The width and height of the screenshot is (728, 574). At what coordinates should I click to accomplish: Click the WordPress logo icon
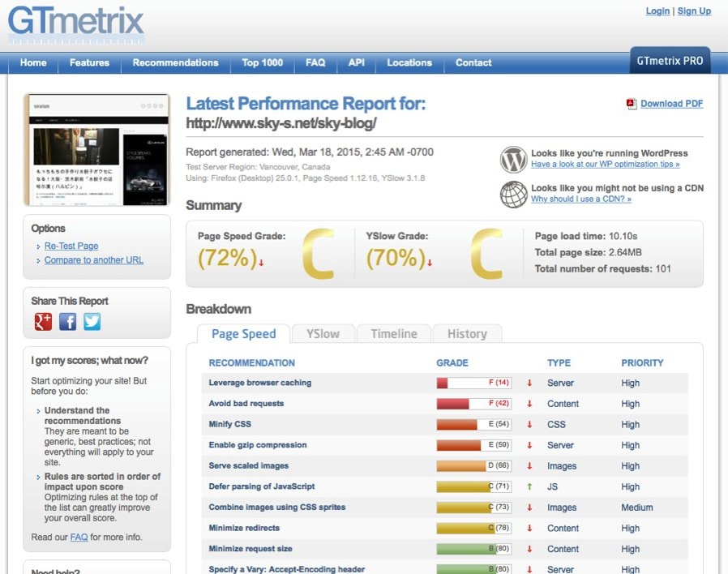point(513,159)
